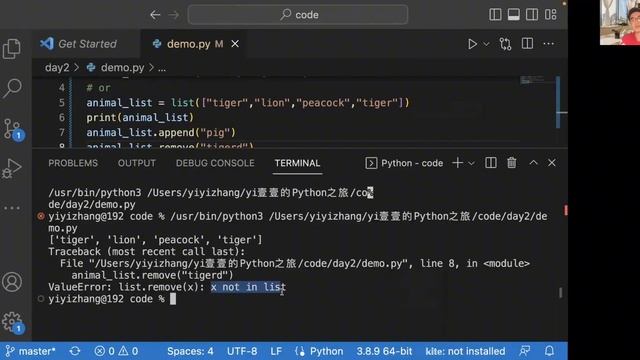This screenshot has width=640, height=360.
Task: Open notifications bell
Action: pos(549,351)
